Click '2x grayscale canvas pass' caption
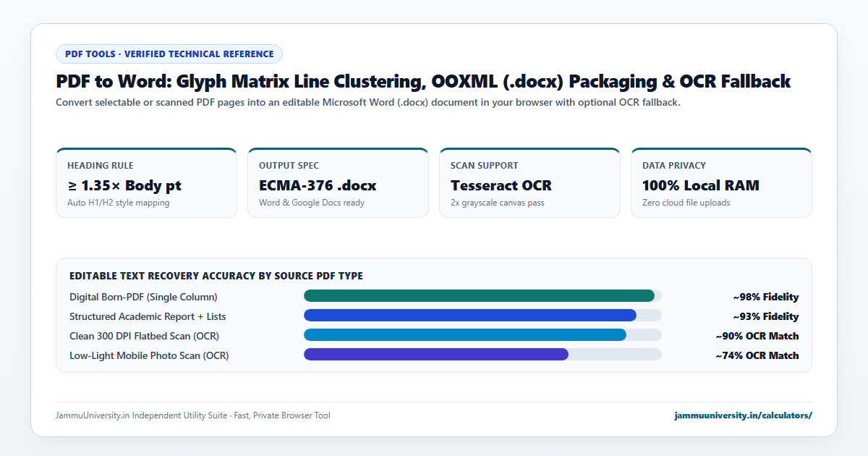 point(498,203)
